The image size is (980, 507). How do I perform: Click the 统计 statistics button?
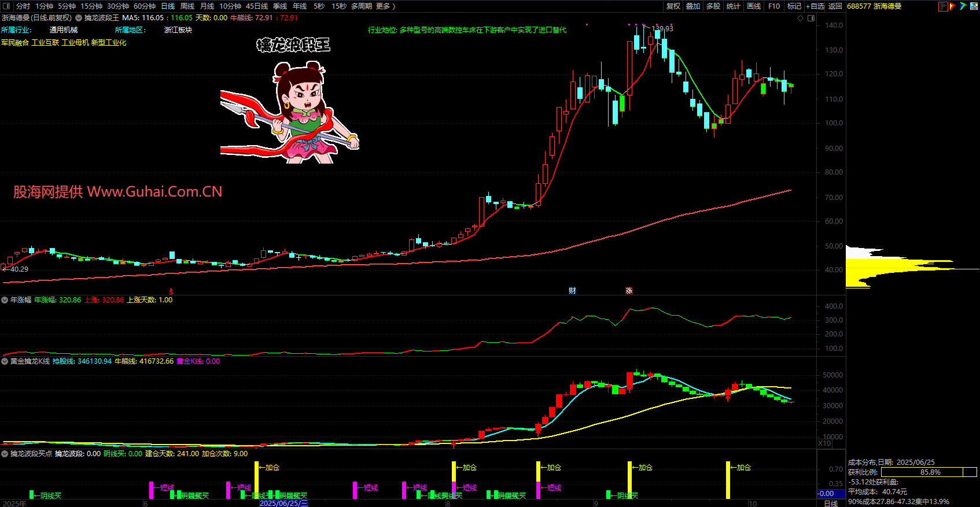[734, 6]
